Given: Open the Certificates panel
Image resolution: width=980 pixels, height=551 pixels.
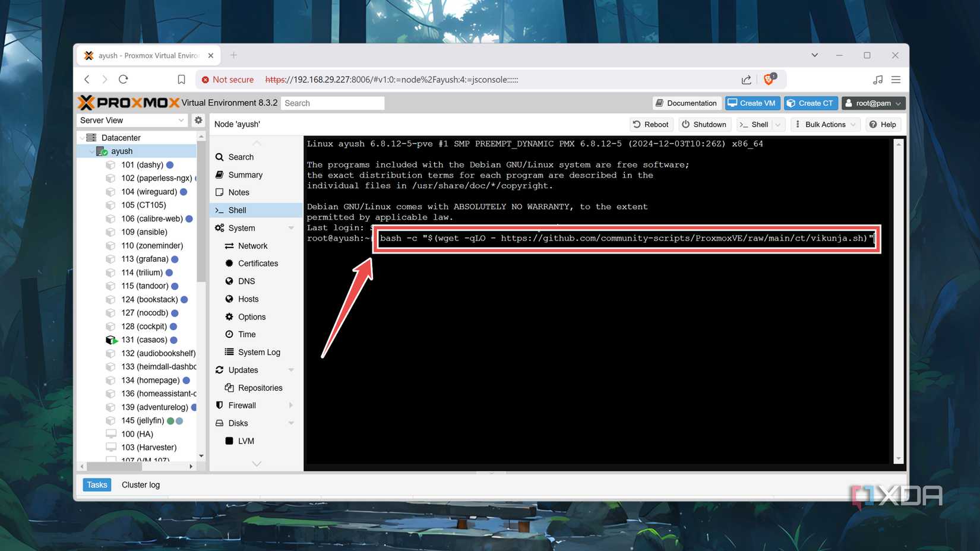Looking at the screenshot, I should pos(257,263).
